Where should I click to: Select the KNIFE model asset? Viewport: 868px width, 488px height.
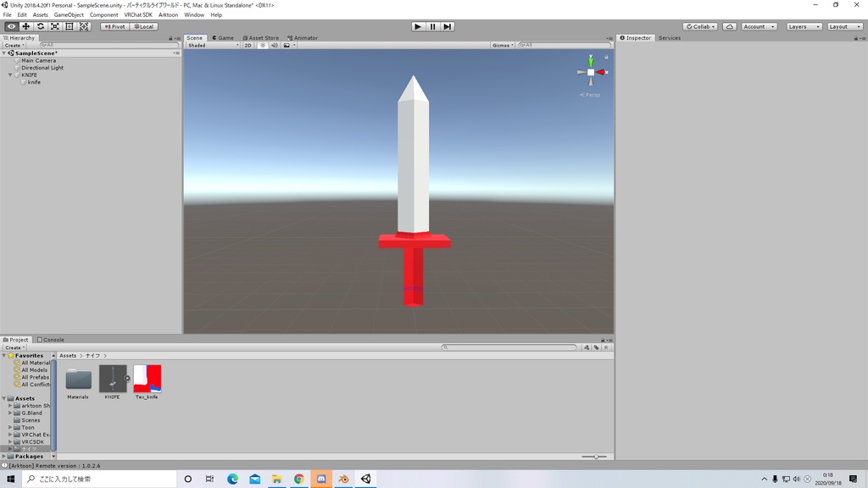point(113,379)
